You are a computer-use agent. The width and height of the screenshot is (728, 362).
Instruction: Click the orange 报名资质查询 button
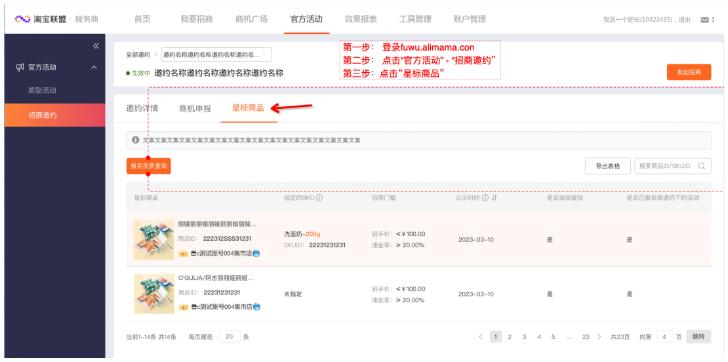coord(149,166)
